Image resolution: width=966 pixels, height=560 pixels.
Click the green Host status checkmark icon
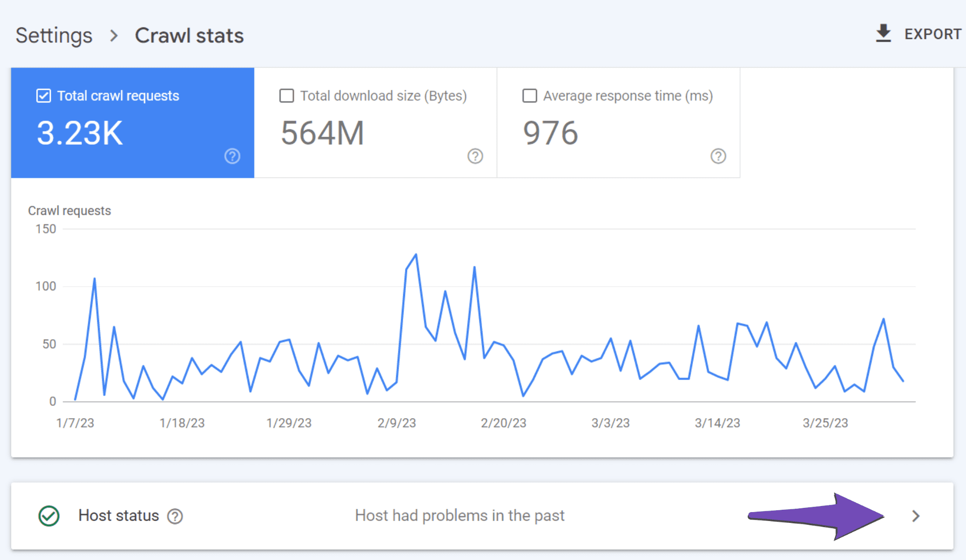pyautogui.click(x=49, y=516)
